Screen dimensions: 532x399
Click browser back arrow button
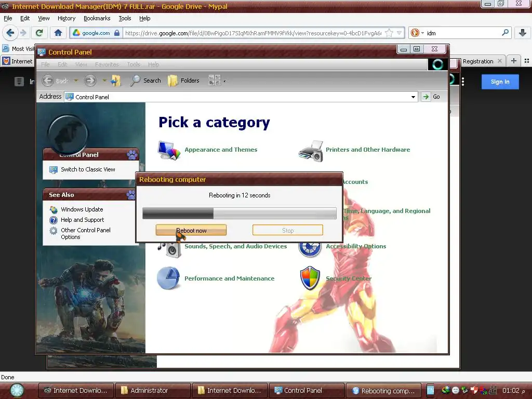(x=10, y=33)
